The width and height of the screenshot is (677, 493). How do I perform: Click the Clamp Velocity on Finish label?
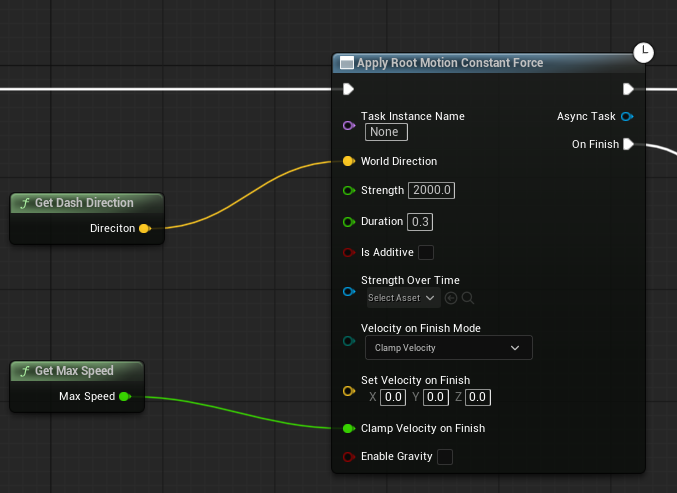click(423, 429)
